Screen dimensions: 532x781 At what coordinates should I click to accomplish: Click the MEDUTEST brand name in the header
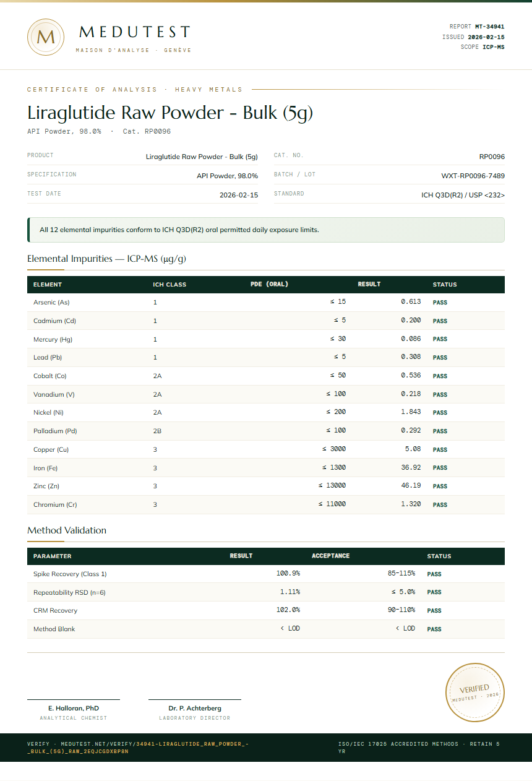point(134,32)
